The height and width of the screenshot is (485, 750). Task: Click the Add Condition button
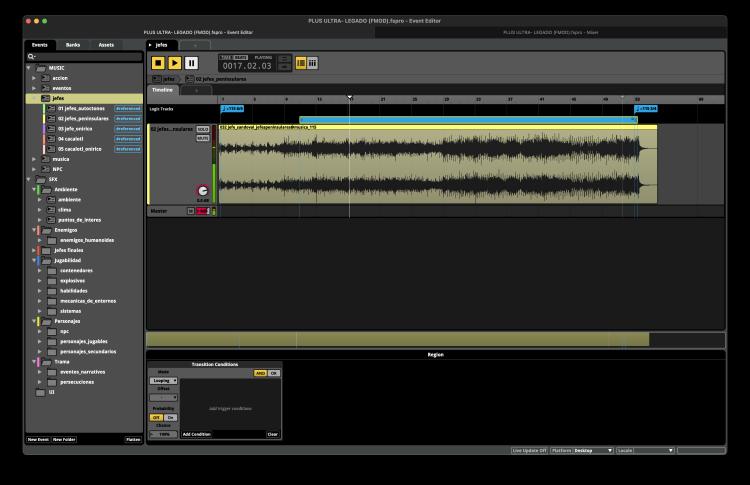point(196,434)
